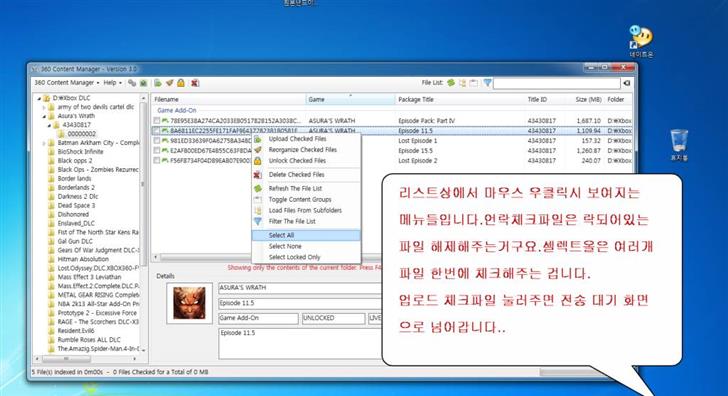The height and width of the screenshot is (396, 728).
Task: Open the 360 Content Manager dropdown menu
Action: [x=67, y=83]
